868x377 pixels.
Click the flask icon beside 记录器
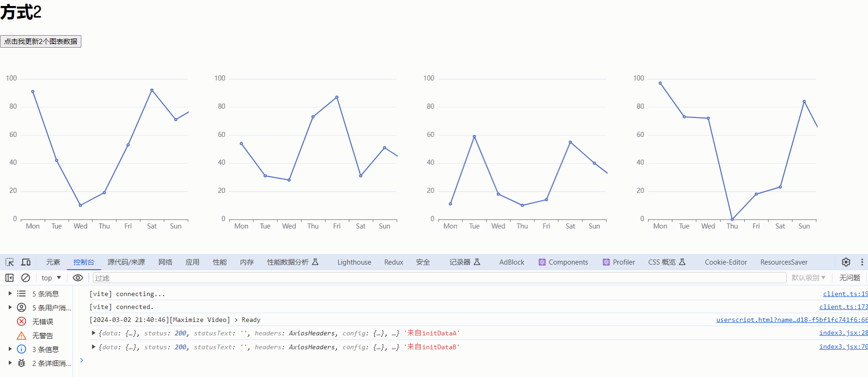point(477,262)
